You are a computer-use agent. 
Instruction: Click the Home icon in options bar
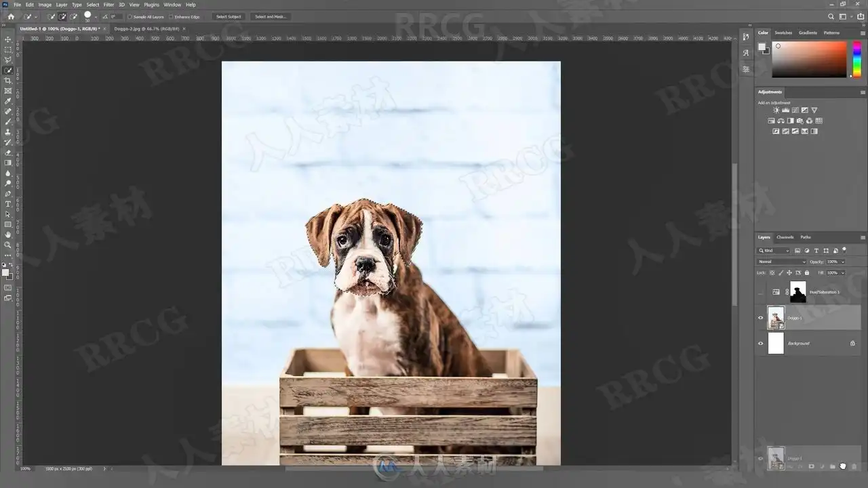tap(11, 16)
